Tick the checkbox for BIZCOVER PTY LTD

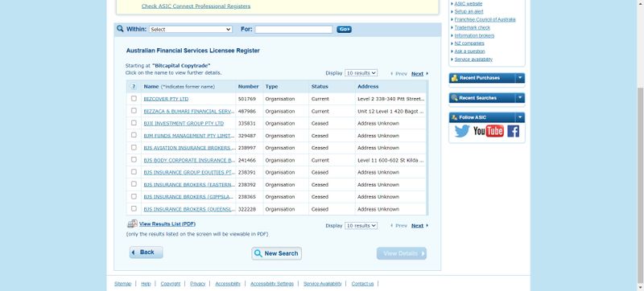134,98
